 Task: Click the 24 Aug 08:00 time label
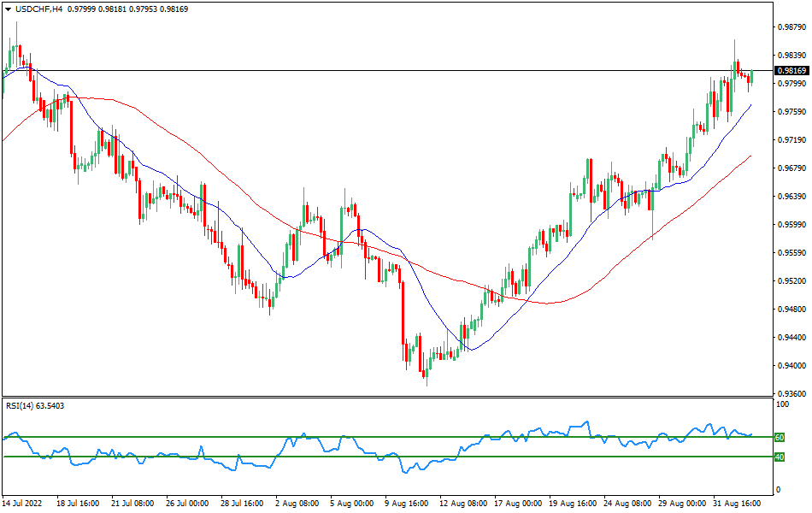tap(627, 504)
